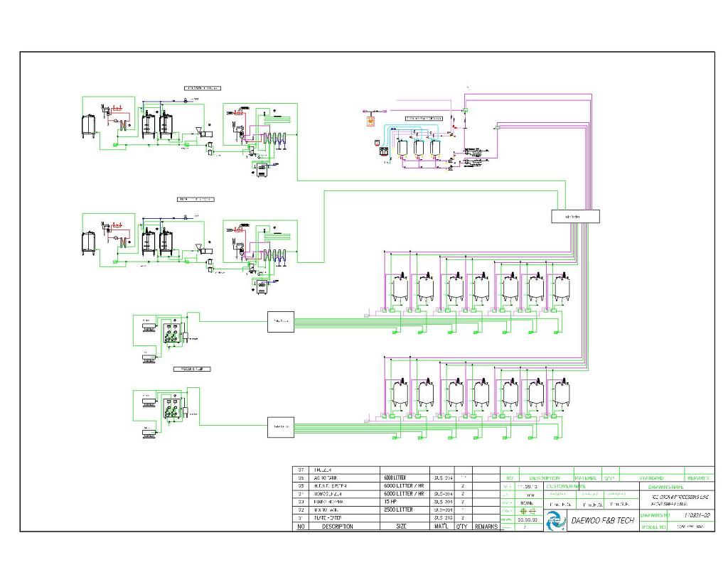Click the label box above second process line

point(196,199)
